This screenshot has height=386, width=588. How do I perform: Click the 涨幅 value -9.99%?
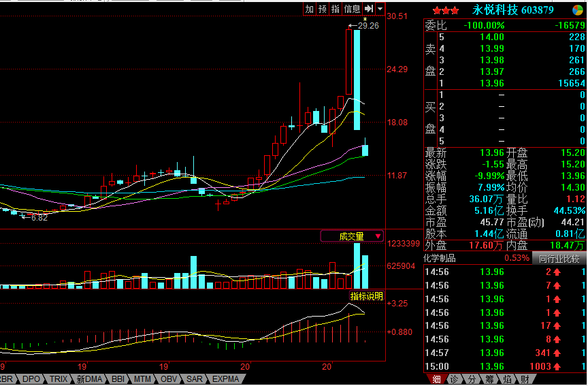click(489, 176)
